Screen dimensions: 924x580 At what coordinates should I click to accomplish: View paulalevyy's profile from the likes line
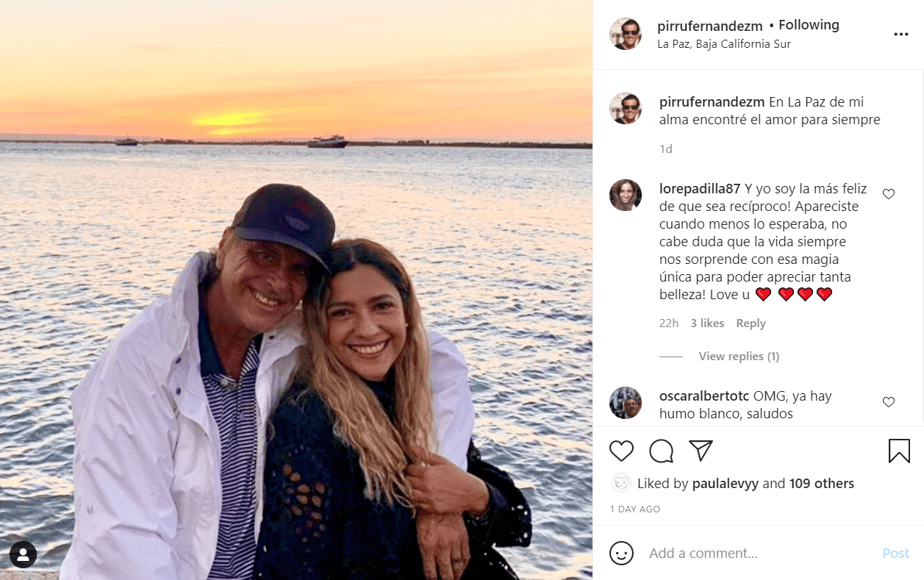723,483
